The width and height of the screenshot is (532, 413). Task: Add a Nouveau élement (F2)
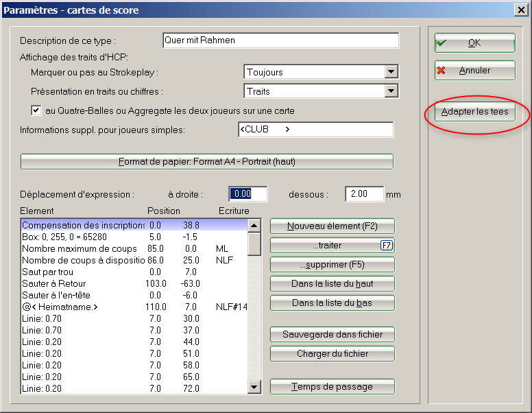332,226
